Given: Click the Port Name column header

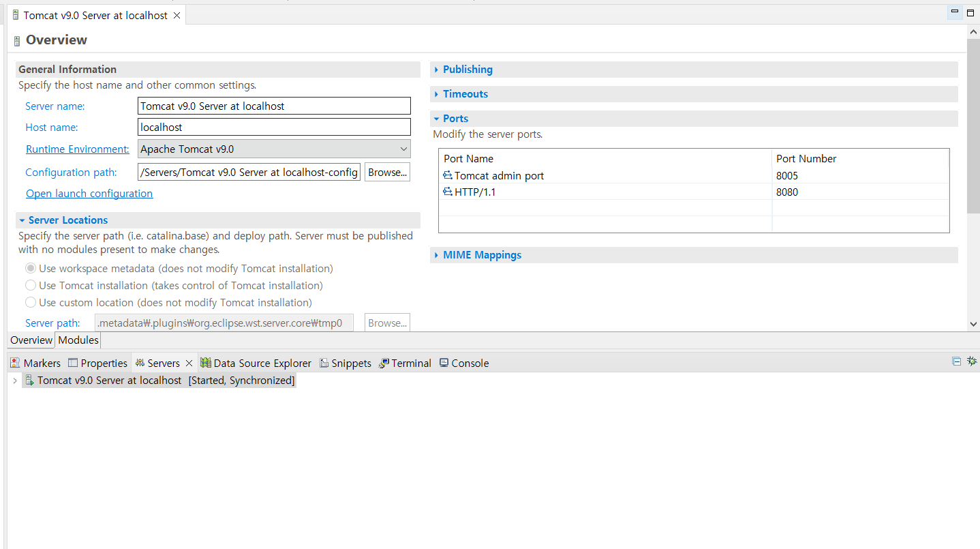Looking at the screenshot, I should [605, 158].
